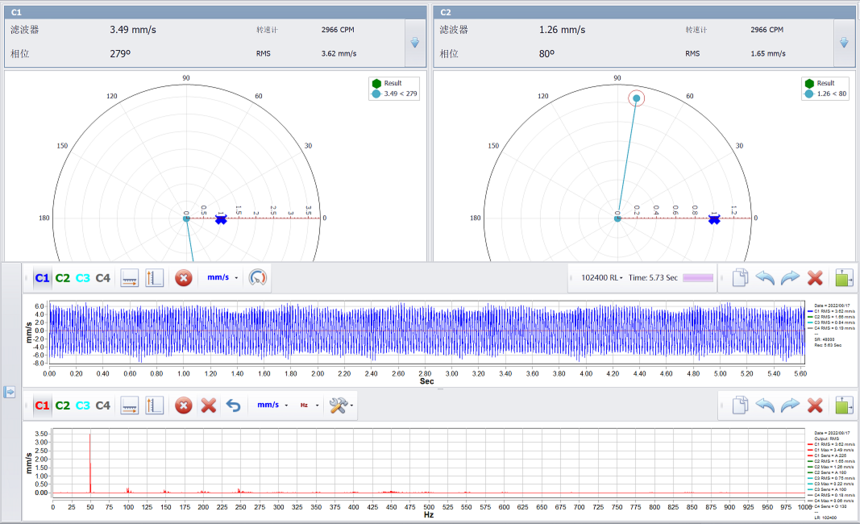Open the mm/s unit dropdown in waveform toolbar
Viewport: 860px width, 524px height.
[x=222, y=278]
